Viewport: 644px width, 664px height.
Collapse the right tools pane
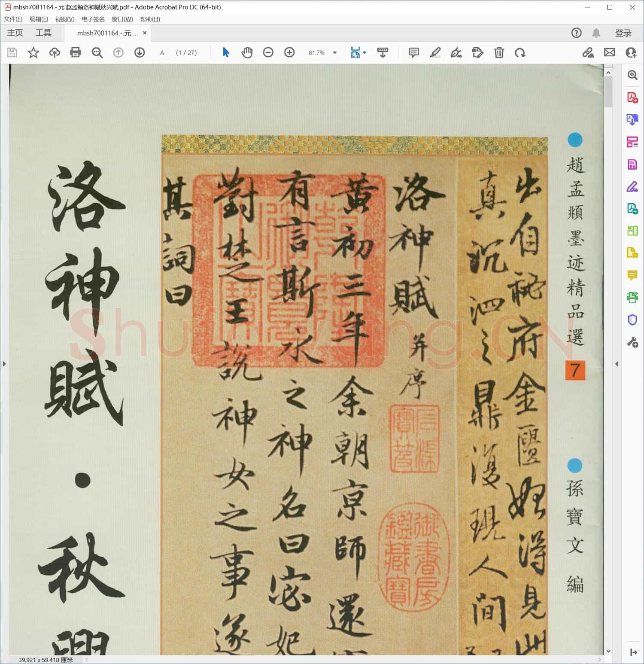coord(617,364)
